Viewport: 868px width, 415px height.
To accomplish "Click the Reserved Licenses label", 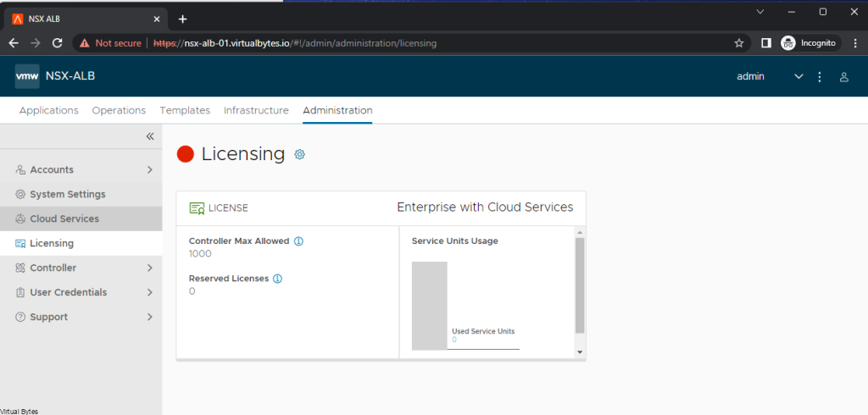I will coord(229,279).
